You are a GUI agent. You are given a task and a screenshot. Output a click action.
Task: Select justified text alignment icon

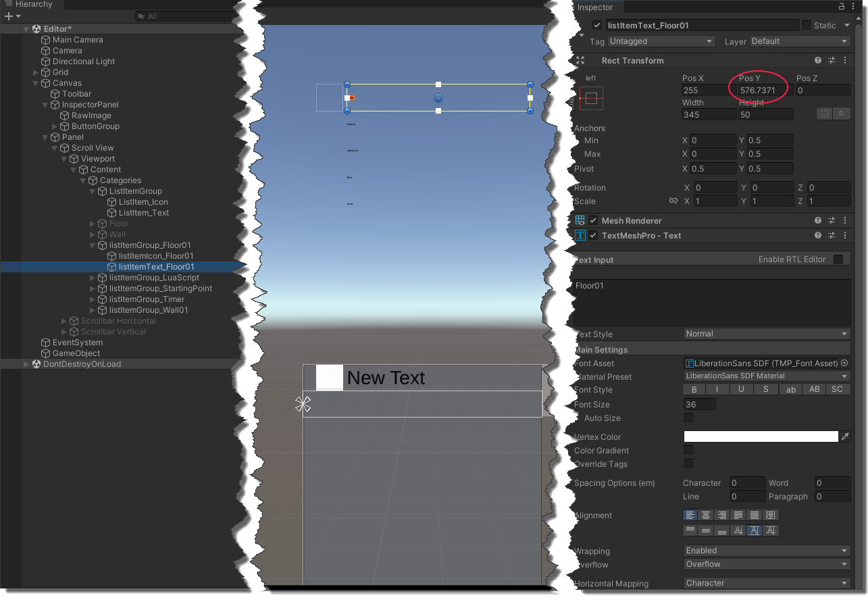(x=738, y=516)
